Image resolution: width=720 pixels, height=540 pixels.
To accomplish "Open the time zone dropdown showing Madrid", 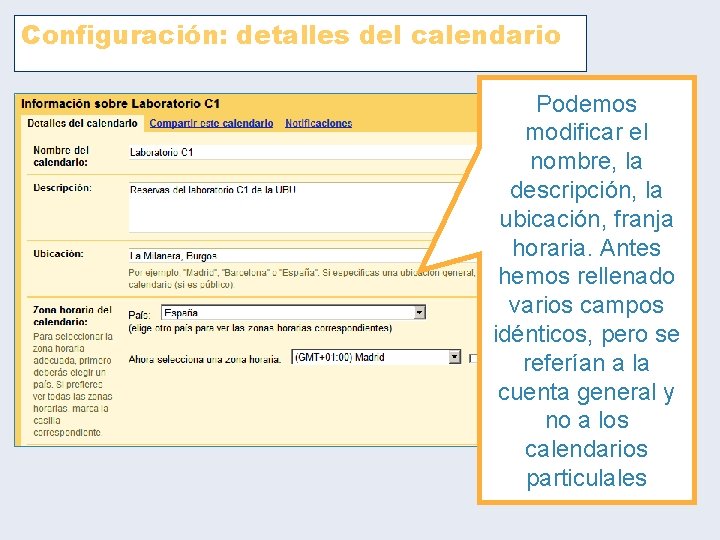I will click(x=376, y=357).
